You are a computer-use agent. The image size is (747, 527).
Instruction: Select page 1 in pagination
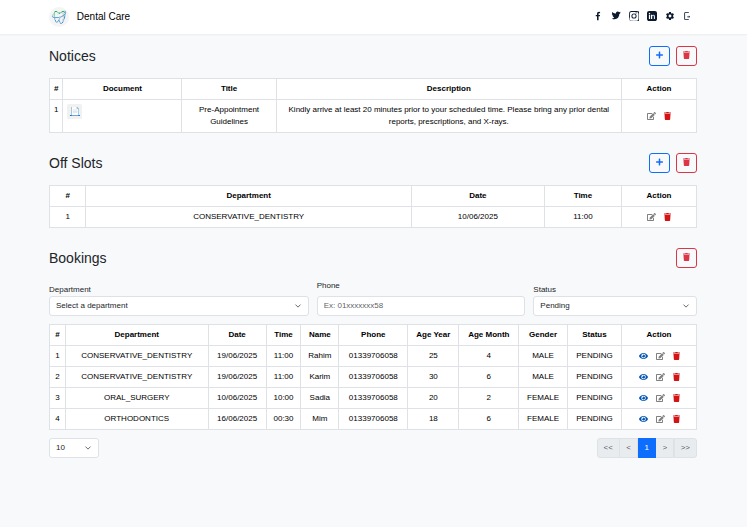[x=646, y=448]
